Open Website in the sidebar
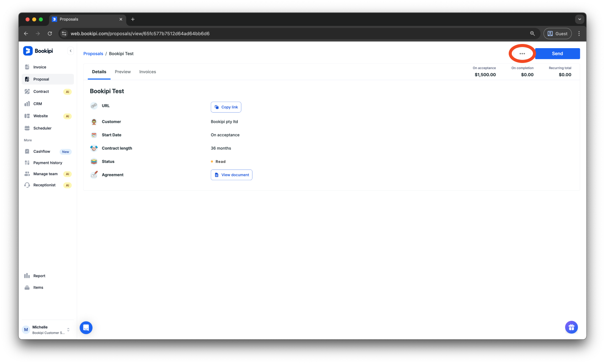605x364 pixels. 48,116
